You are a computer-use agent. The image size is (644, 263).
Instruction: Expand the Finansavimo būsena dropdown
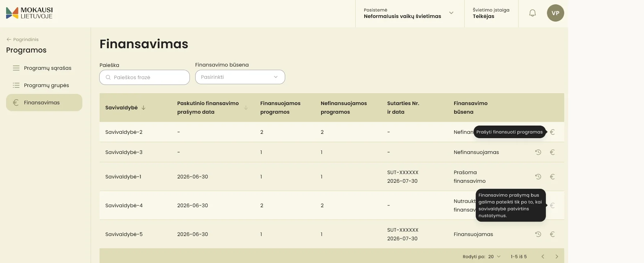240,77
